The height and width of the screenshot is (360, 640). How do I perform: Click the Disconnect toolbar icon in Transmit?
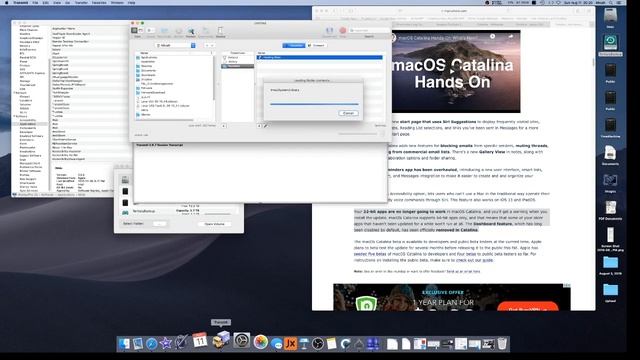point(329,31)
